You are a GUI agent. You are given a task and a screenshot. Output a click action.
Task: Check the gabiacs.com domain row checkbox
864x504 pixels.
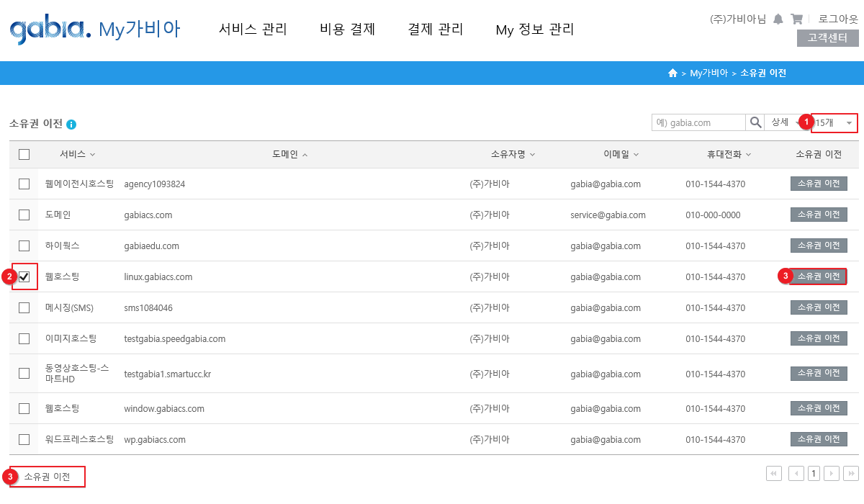pos(24,215)
